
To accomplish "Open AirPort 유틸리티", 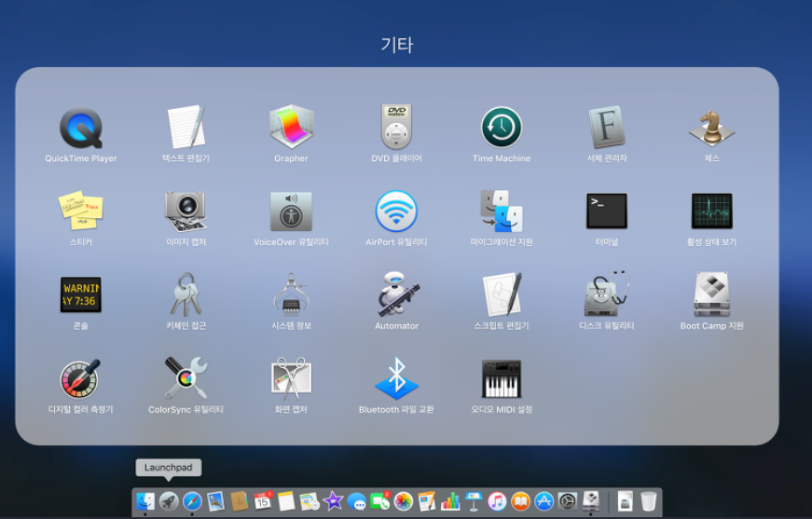I will point(396,212).
